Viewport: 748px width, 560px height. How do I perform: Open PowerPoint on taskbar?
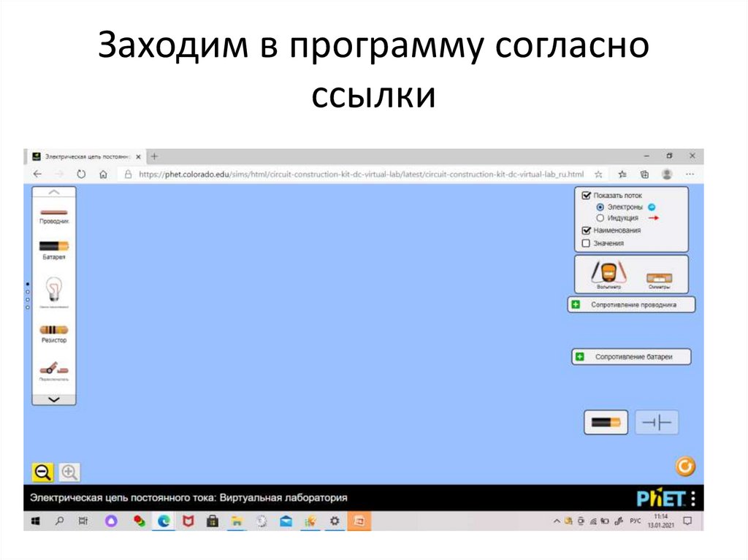click(x=359, y=521)
